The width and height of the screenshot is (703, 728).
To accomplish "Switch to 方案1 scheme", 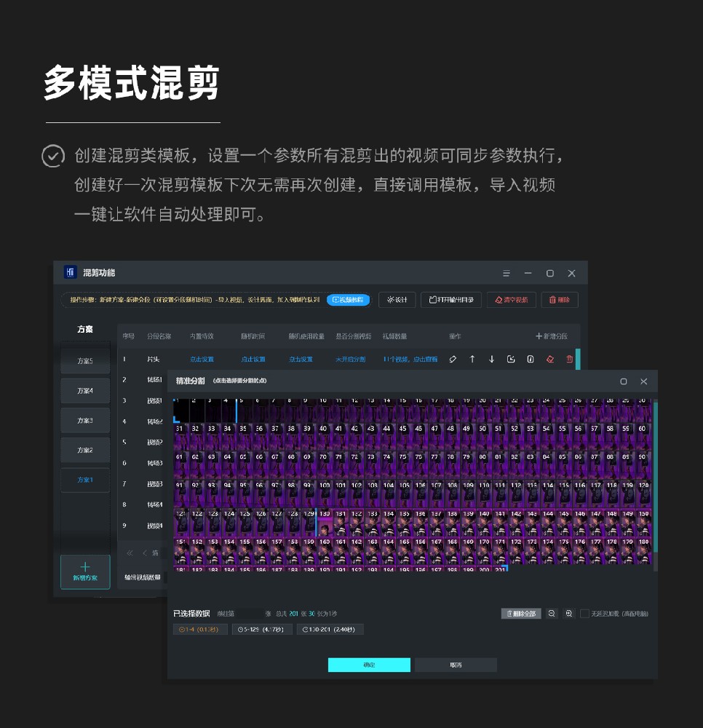I will point(85,480).
